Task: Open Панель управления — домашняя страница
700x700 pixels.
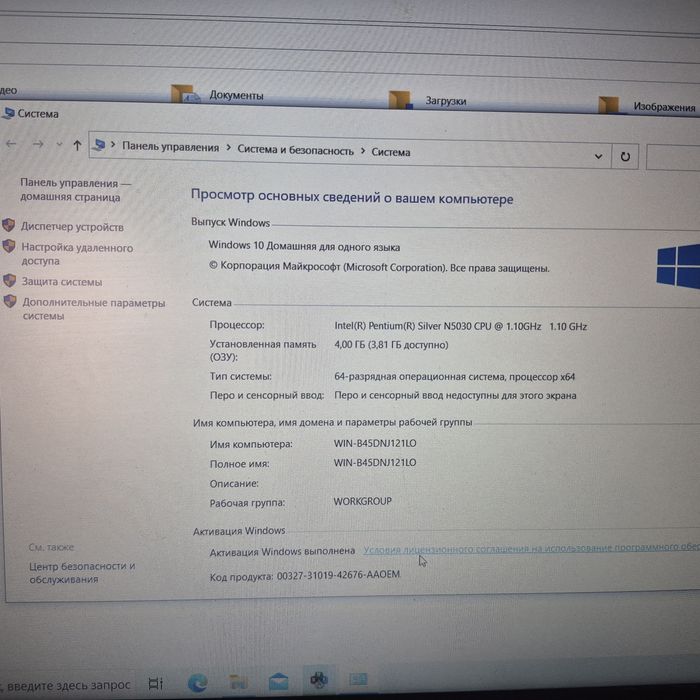Action: pyautogui.click(x=75, y=190)
